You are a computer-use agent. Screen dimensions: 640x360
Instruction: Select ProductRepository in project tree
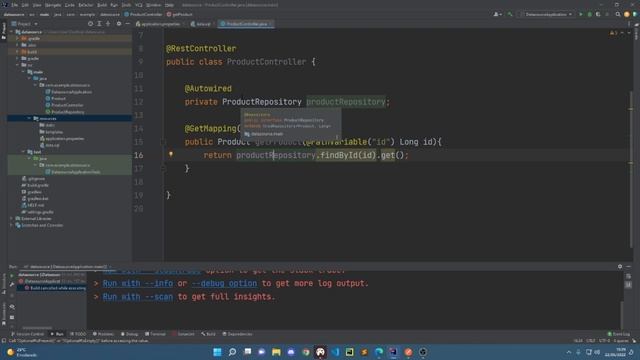coord(65,112)
